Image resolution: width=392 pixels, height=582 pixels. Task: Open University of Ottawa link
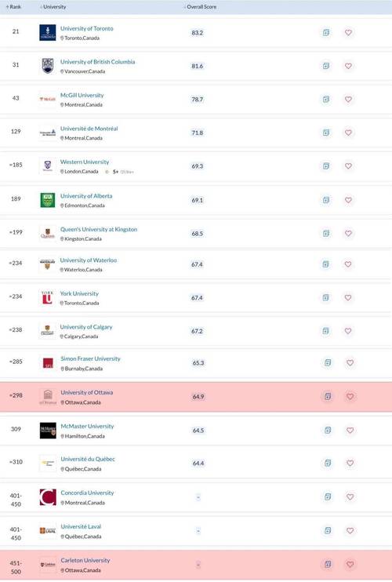click(x=87, y=392)
